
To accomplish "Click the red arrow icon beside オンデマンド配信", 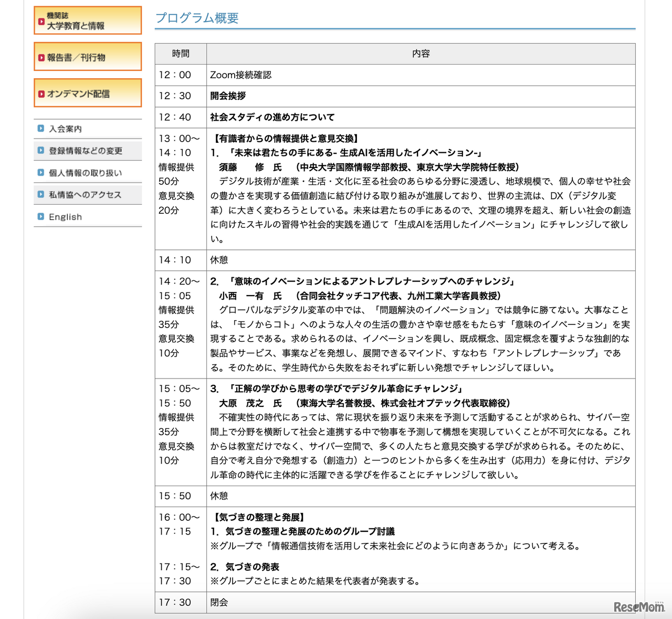I will click(41, 93).
